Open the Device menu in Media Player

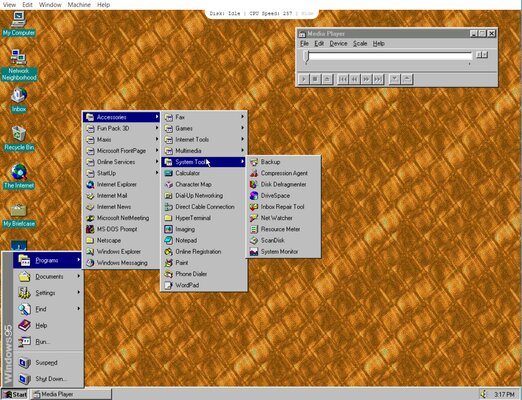(x=338, y=44)
